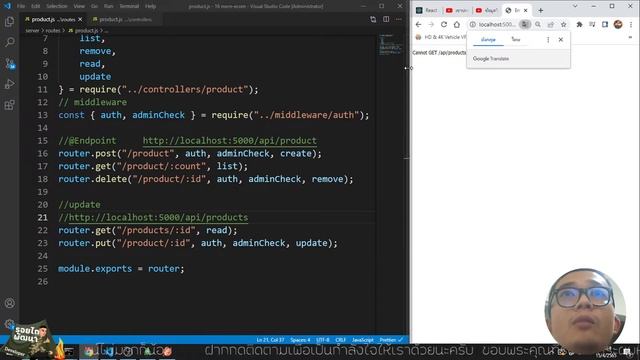Open Chrome Extensions puzzle menu

point(579,24)
